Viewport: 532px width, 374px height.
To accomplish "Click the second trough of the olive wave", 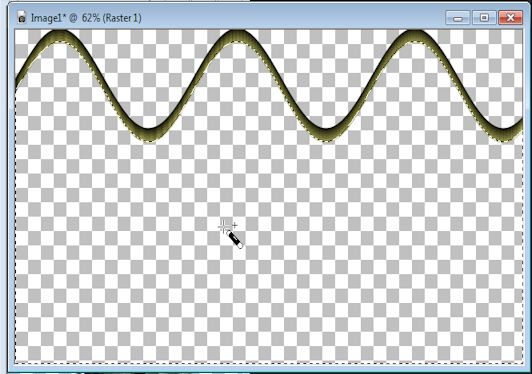I will (x=326, y=135).
